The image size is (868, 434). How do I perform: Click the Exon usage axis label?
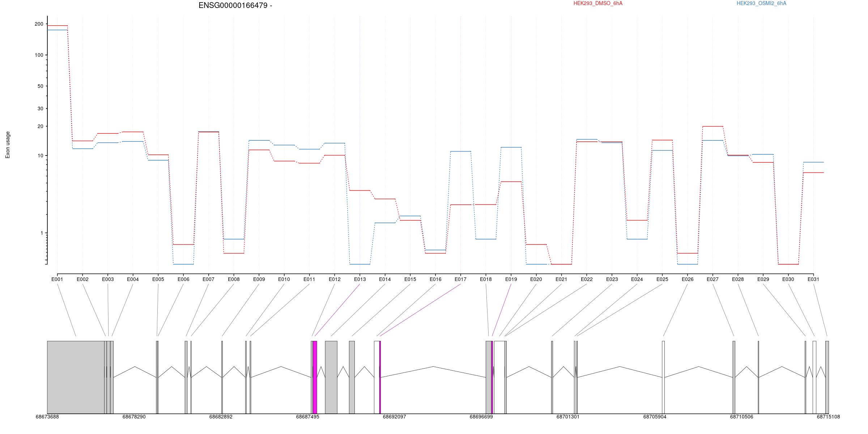pyautogui.click(x=8, y=145)
